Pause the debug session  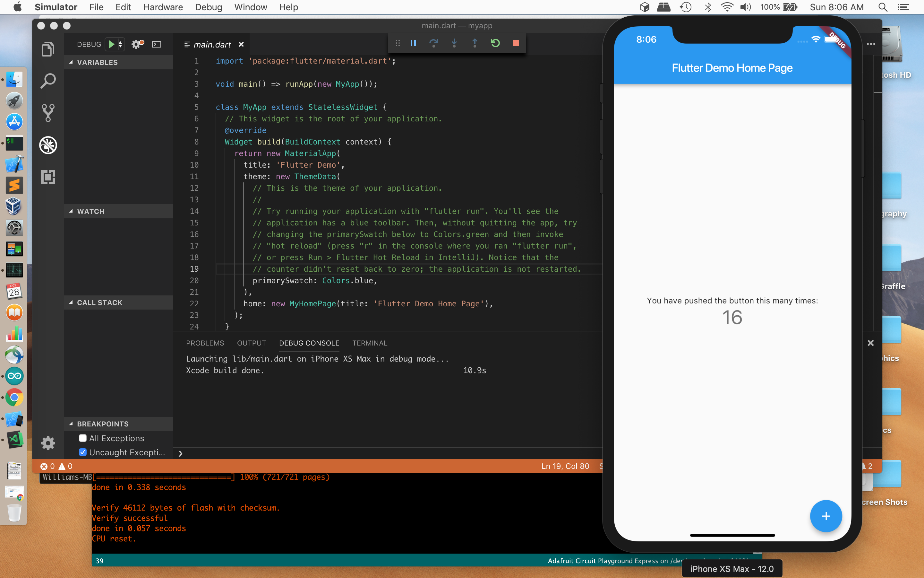pyautogui.click(x=413, y=43)
